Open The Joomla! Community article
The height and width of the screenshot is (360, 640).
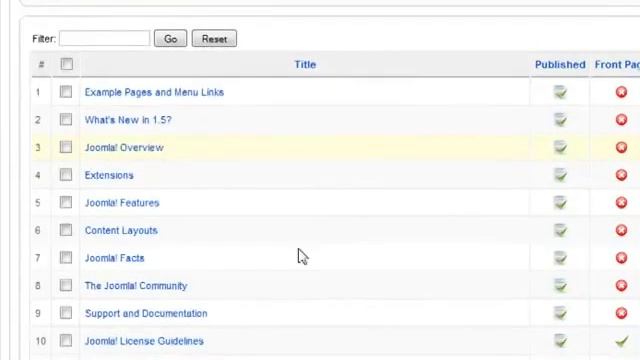[x=136, y=286]
